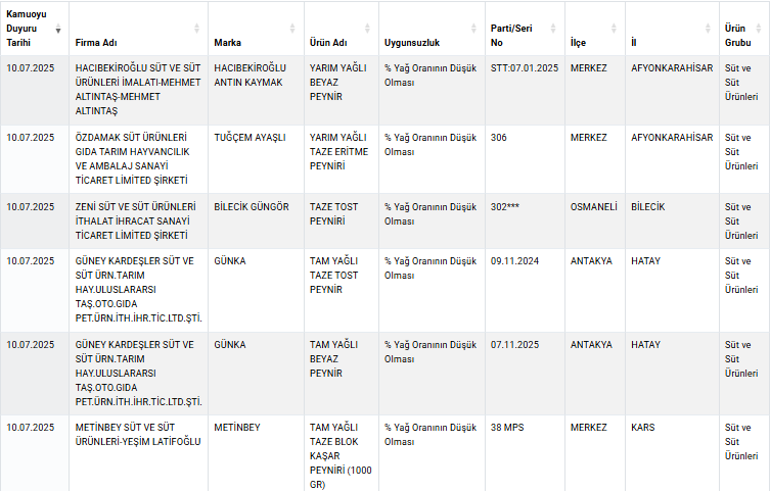
Task: Click Ürün Grubu sort icon
Action: (x=758, y=28)
